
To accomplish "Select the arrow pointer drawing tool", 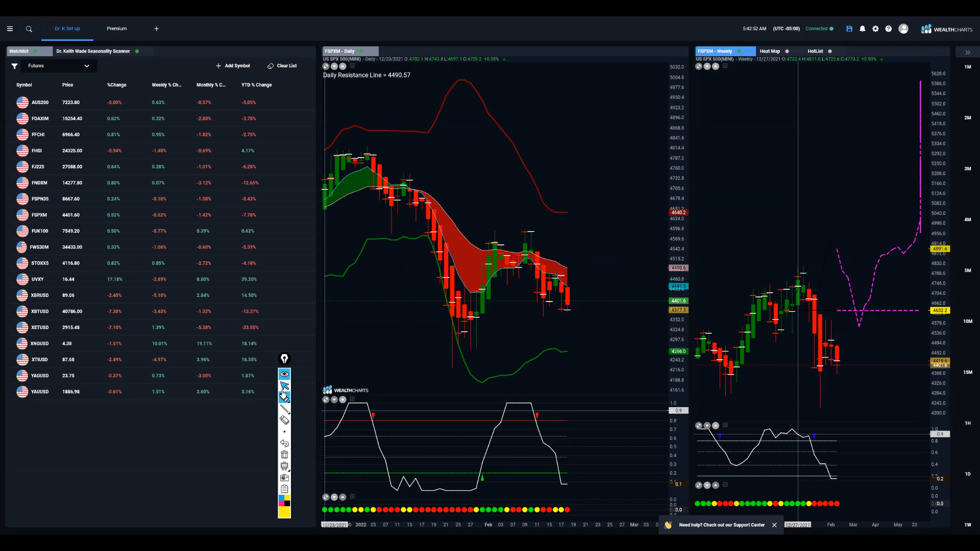I will pyautogui.click(x=284, y=385).
